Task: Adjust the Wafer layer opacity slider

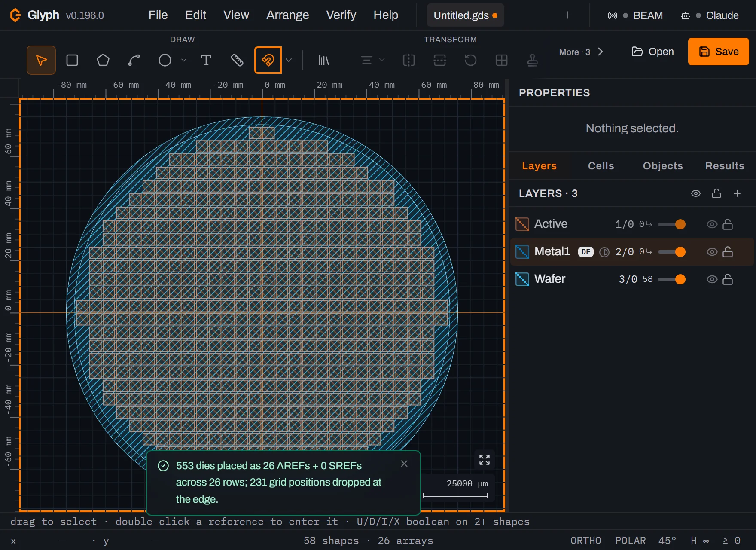Action: tap(672, 279)
